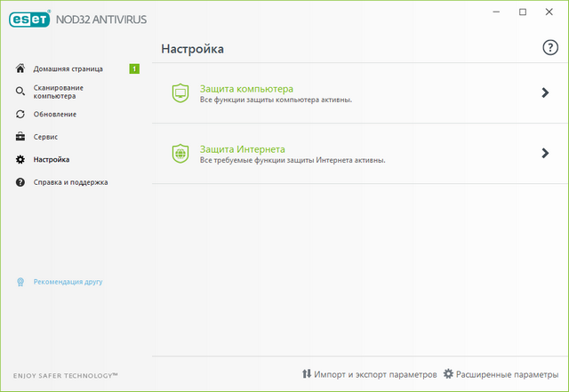Click the ribbon icon beside Рекомендация другу
Image resolution: width=569 pixels, height=392 pixels.
(x=20, y=282)
